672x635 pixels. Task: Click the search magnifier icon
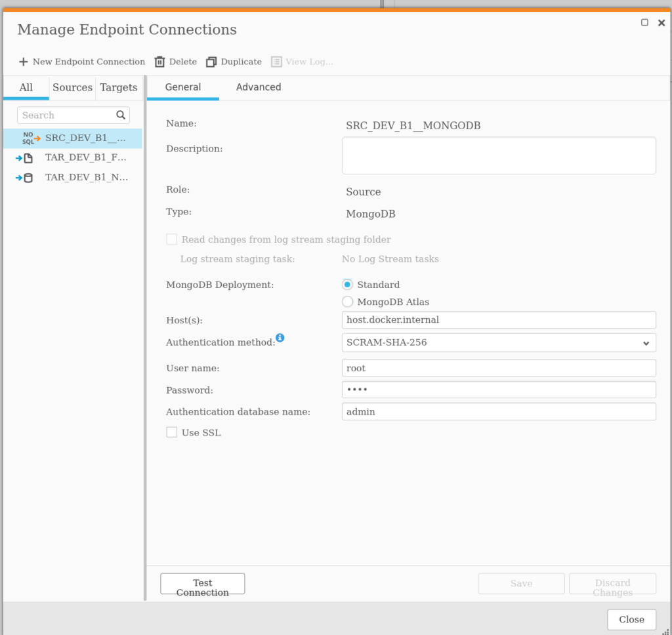pos(121,115)
